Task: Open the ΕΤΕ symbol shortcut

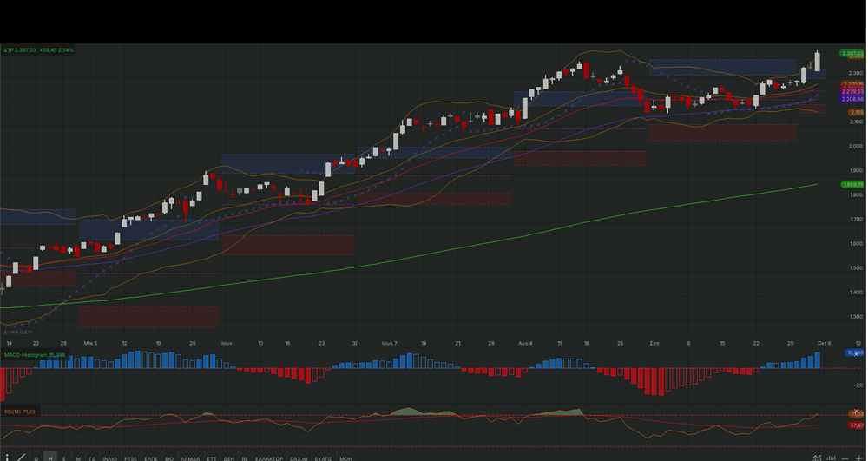Action: point(212,458)
